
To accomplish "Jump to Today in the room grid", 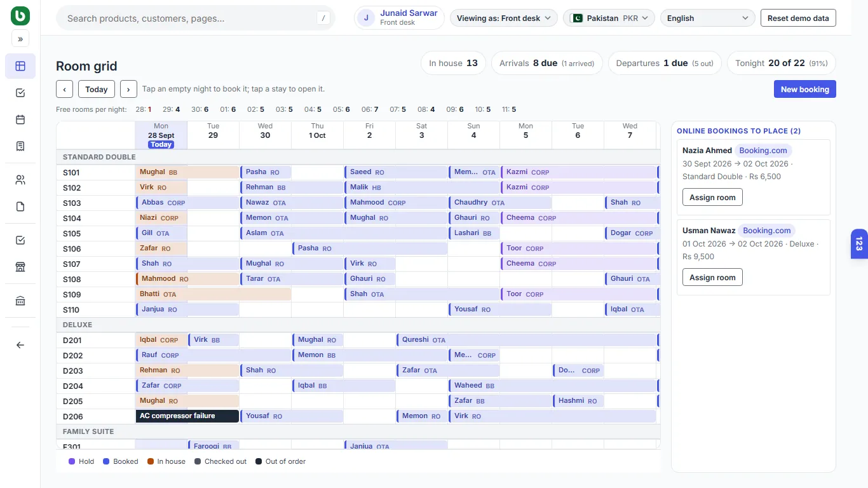I will [97, 89].
